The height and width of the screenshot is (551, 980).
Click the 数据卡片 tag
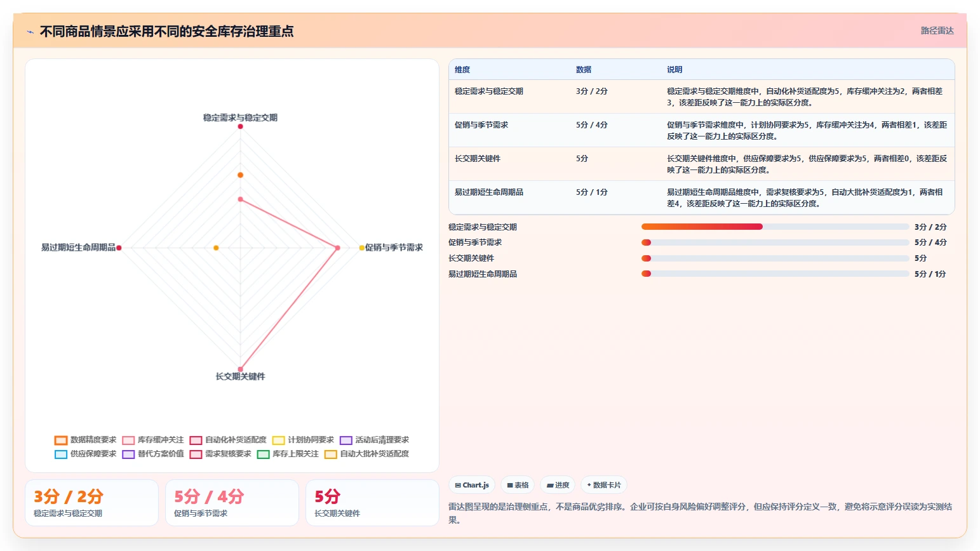(x=604, y=485)
